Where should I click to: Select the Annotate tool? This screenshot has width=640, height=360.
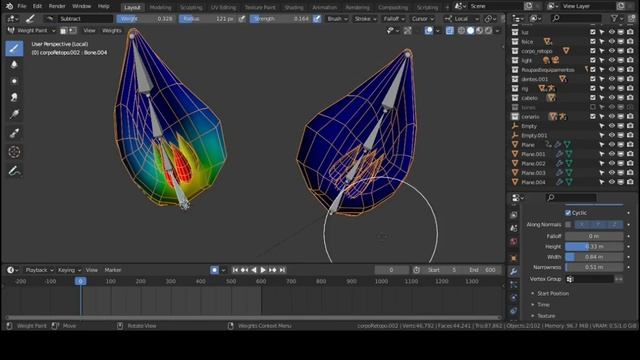[x=14, y=171]
